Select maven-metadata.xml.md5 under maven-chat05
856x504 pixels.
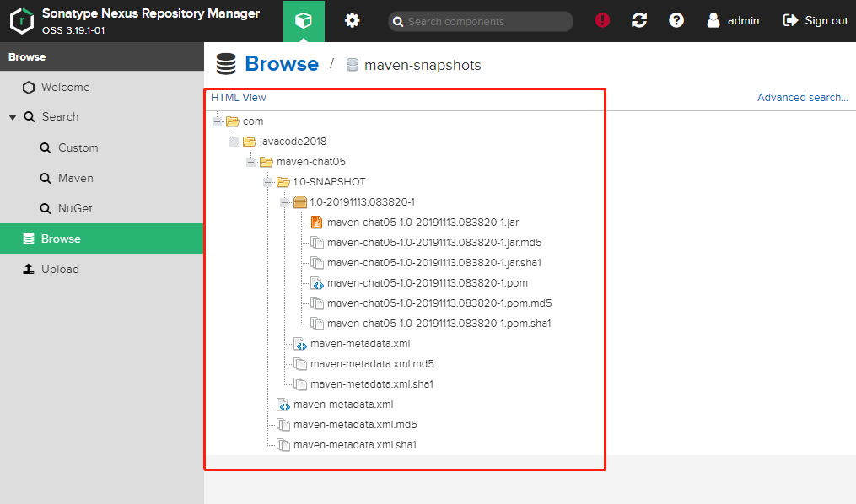point(355,425)
